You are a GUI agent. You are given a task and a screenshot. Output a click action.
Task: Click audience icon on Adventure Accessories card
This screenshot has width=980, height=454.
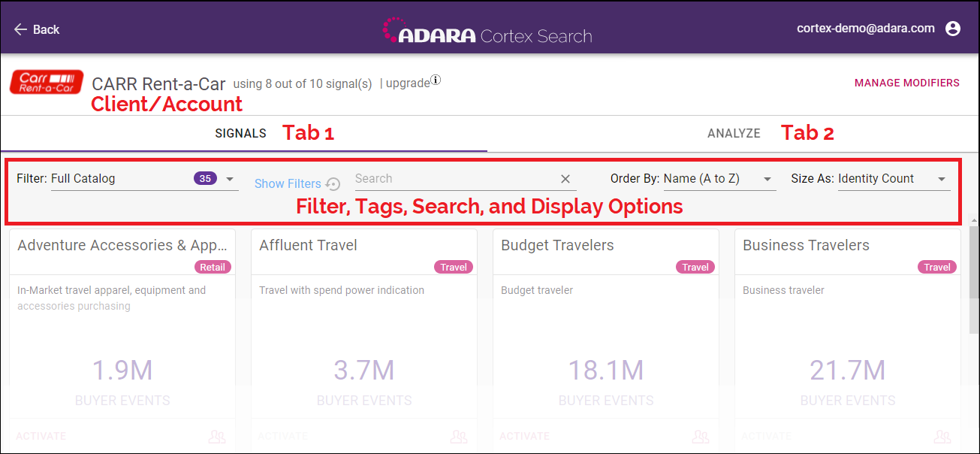217,437
